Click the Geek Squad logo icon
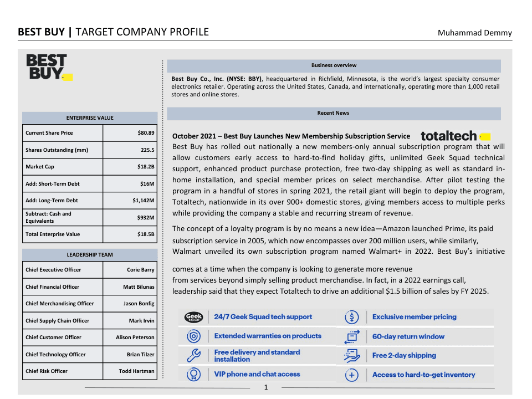The image size is (532, 399). click(194, 317)
